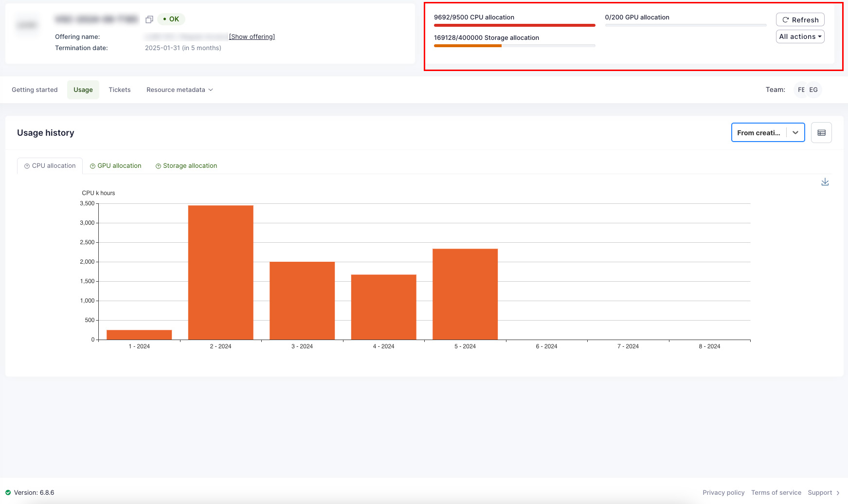
Task: Open the Tickets tab
Action: pos(120,90)
